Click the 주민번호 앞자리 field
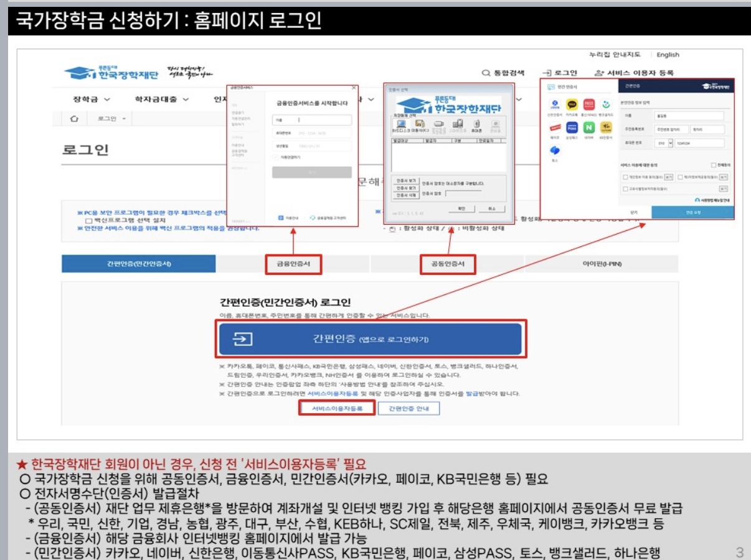 [x=671, y=129]
